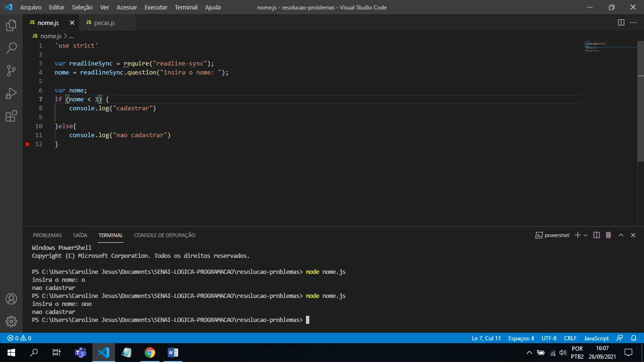The image size is (644, 362).
Task: Open the launch profile dropdown beside new terminal
Action: click(586, 235)
